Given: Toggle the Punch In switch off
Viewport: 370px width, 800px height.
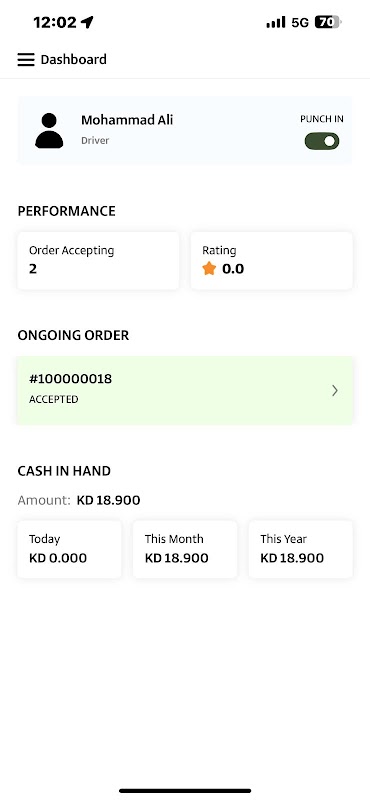Looking at the screenshot, I should 322,141.
